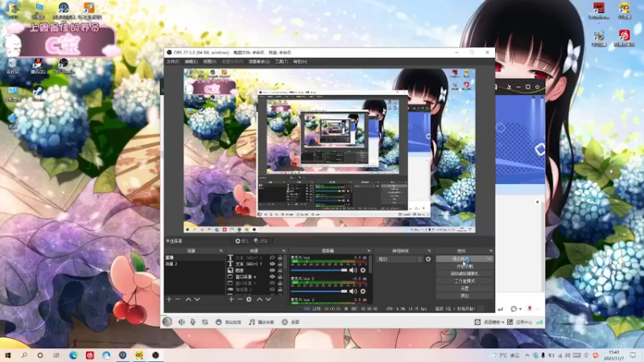644x362 pixels.
Task: Mute the second mixer audio channel
Action: 353,291
